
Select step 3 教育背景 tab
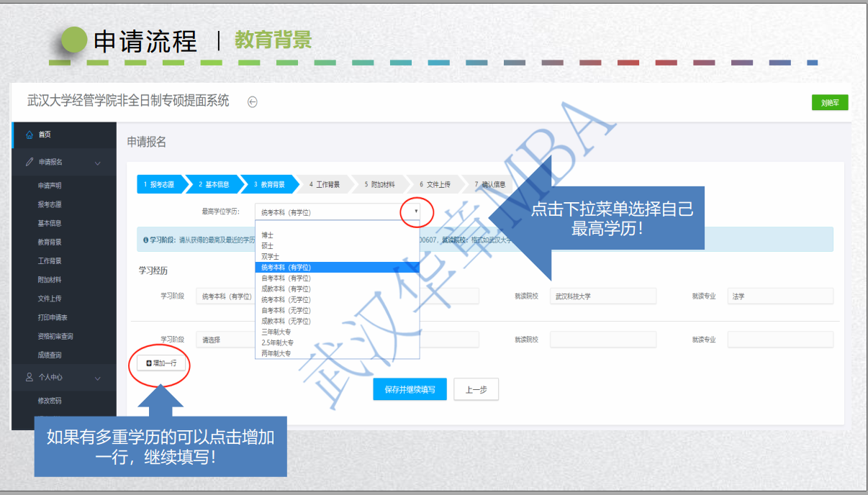270,184
